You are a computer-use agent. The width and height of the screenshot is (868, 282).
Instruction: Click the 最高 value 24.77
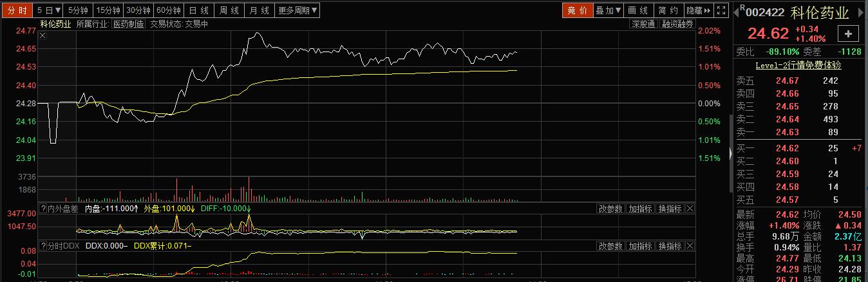click(x=787, y=258)
